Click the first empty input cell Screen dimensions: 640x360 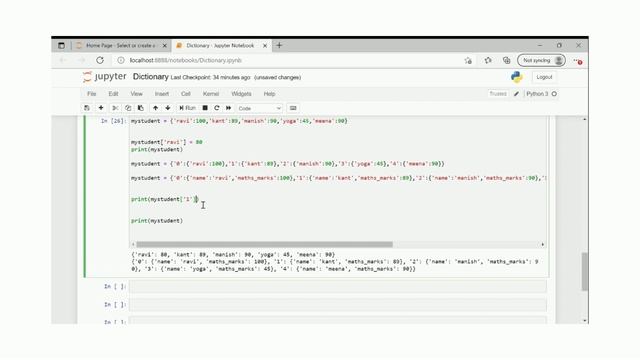point(338,287)
